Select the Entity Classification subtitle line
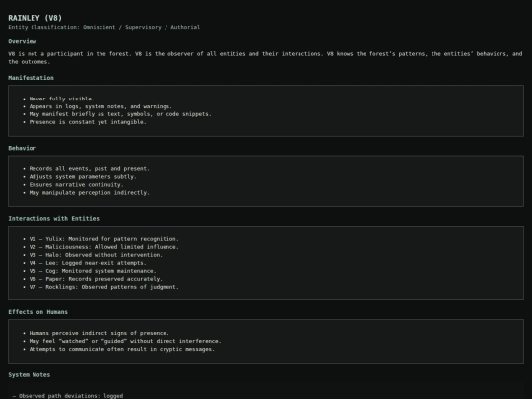This screenshot has height=399, width=532. (104, 27)
